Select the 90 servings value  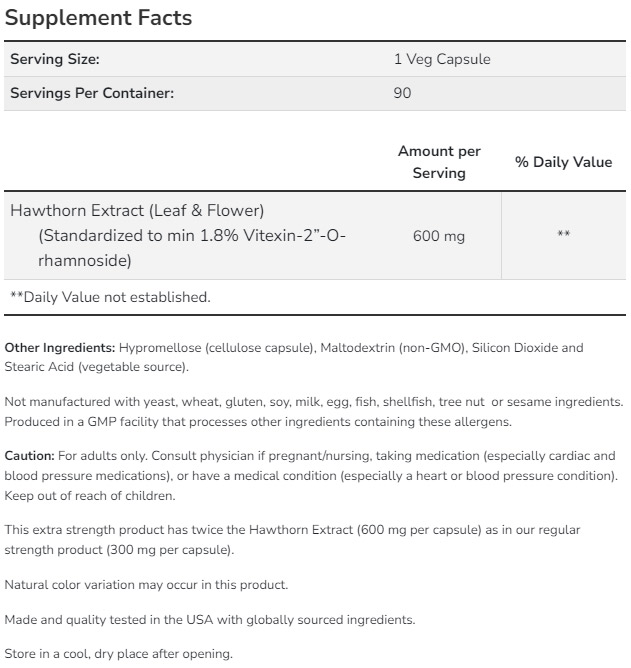(403, 93)
